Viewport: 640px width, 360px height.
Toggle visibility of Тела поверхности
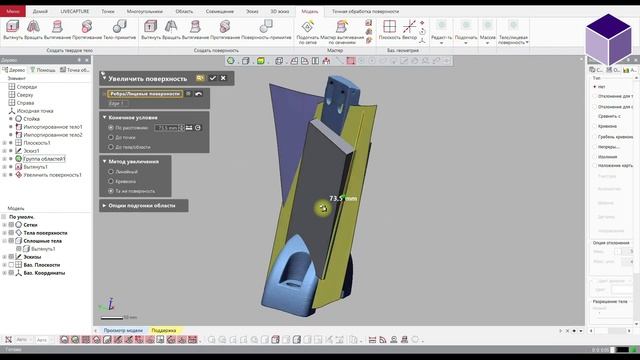point(11,233)
